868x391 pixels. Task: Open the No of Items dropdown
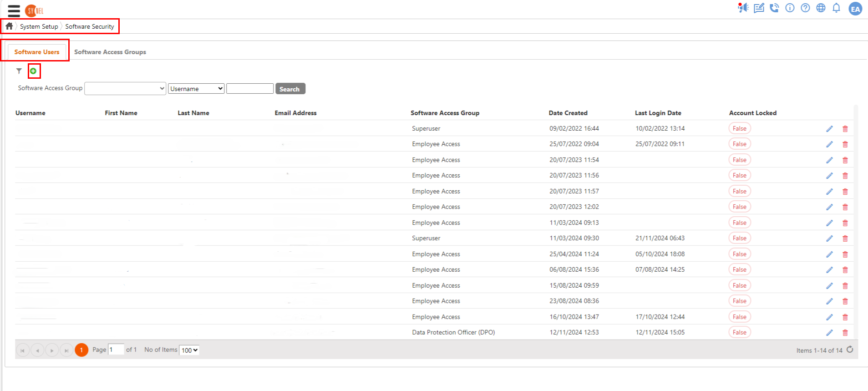coord(189,350)
